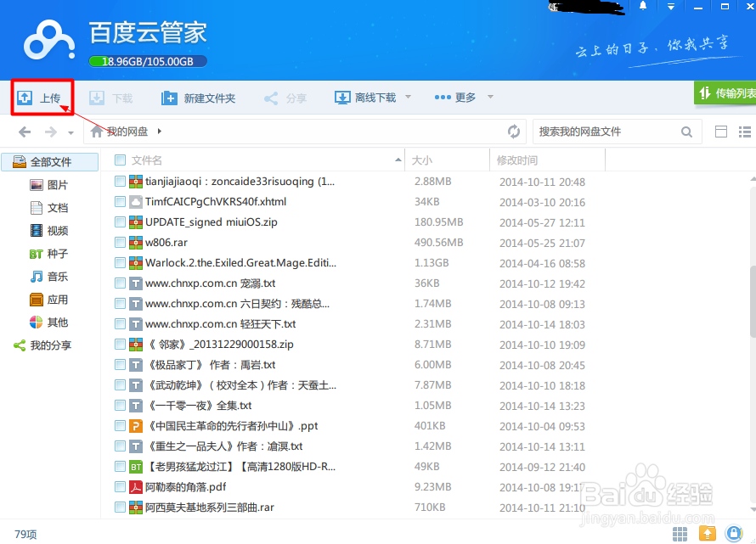The height and width of the screenshot is (544, 756).
Task: Click text file icon of 《极品家丁》
Action: tap(136, 365)
